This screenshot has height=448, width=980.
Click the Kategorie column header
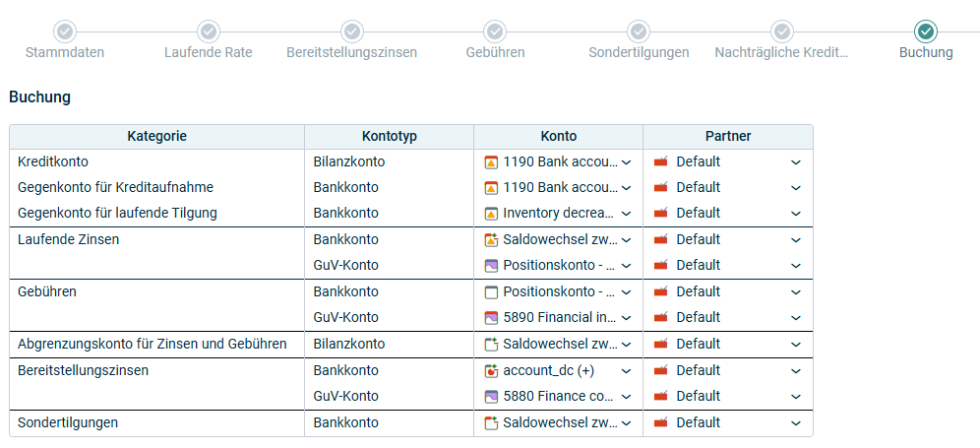(x=156, y=137)
